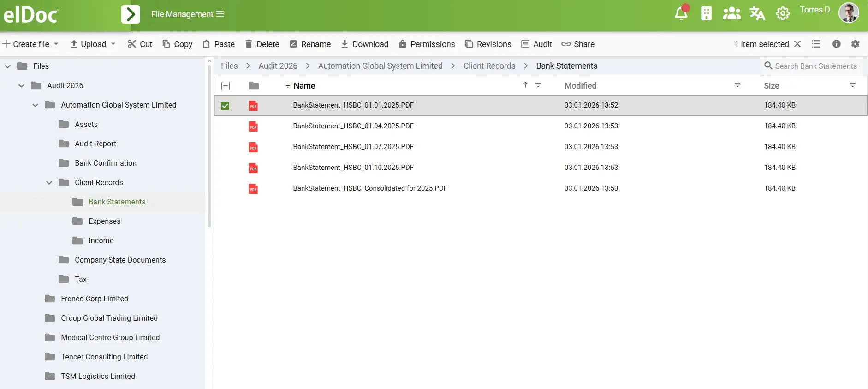Open the File Management menu
The image size is (868, 389).
(187, 14)
